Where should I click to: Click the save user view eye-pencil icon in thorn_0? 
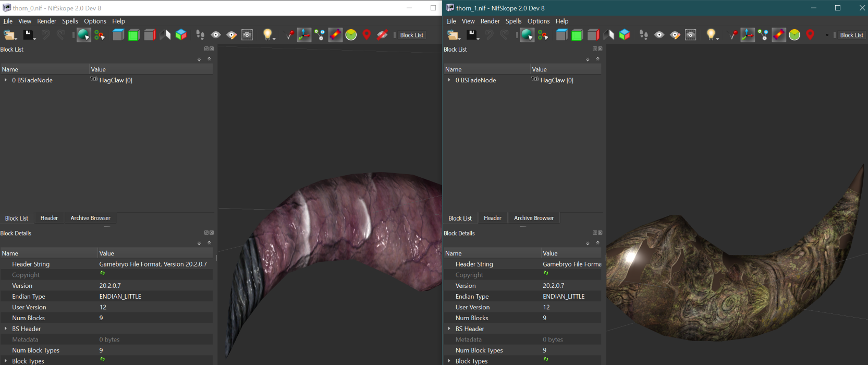point(231,35)
